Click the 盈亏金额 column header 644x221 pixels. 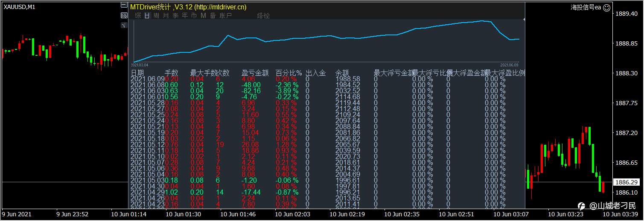coord(255,73)
